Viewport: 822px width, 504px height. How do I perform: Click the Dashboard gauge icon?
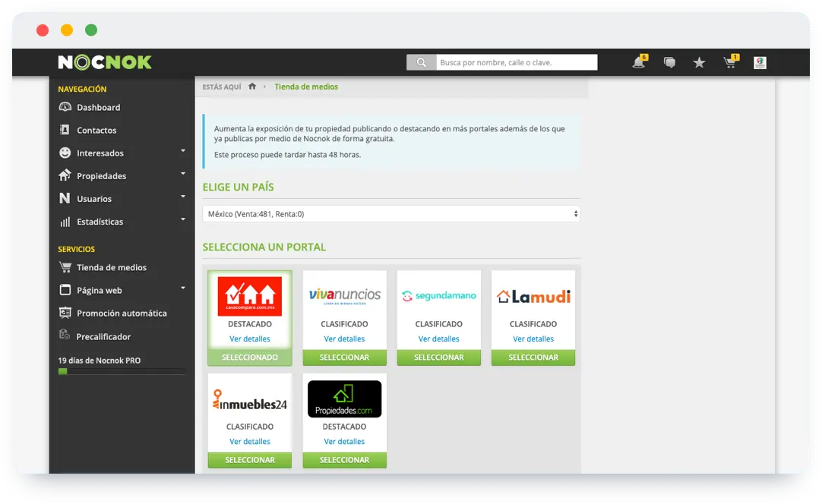(x=65, y=107)
